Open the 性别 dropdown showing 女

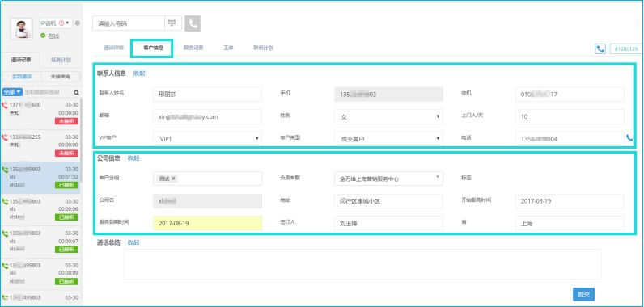[388, 117]
